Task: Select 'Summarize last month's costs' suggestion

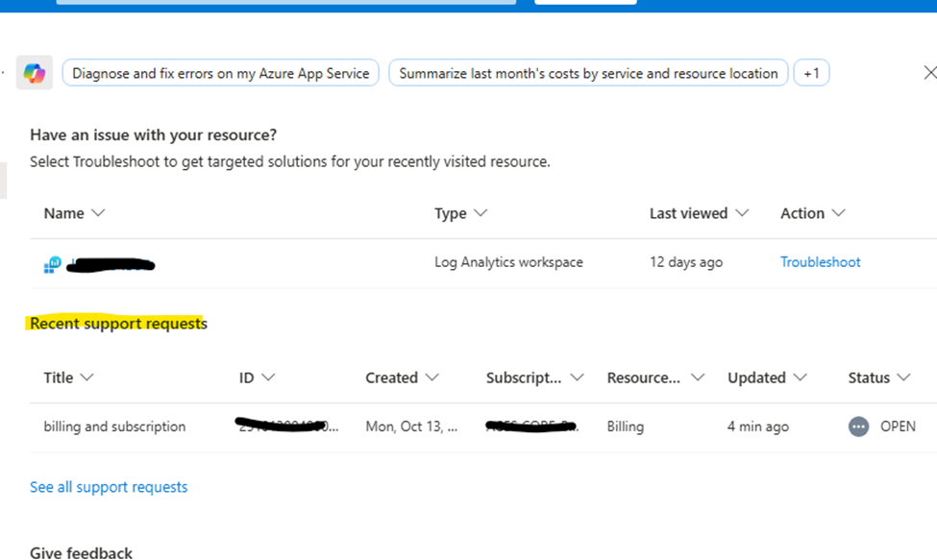Action: (588, 73)
